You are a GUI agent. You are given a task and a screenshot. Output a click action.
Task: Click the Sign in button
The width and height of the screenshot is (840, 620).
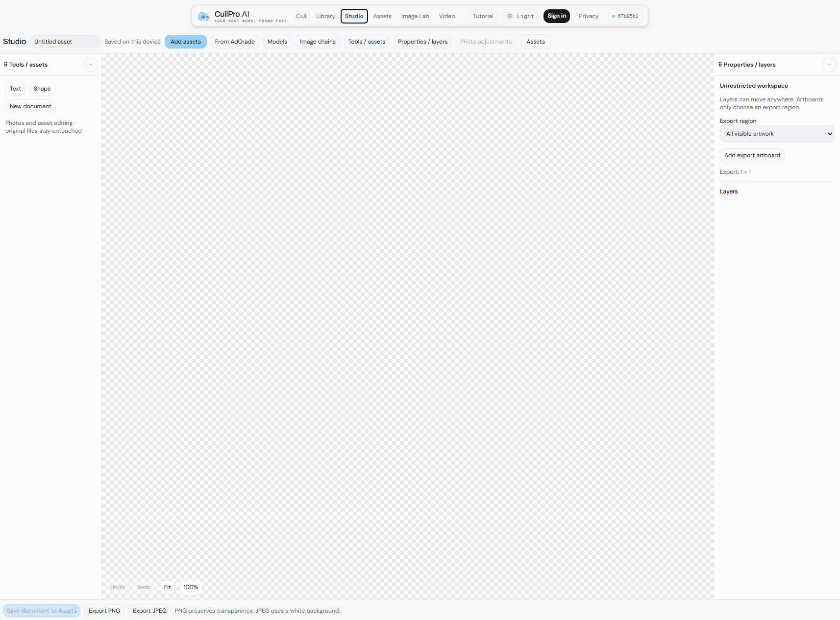tap(557, 16)
